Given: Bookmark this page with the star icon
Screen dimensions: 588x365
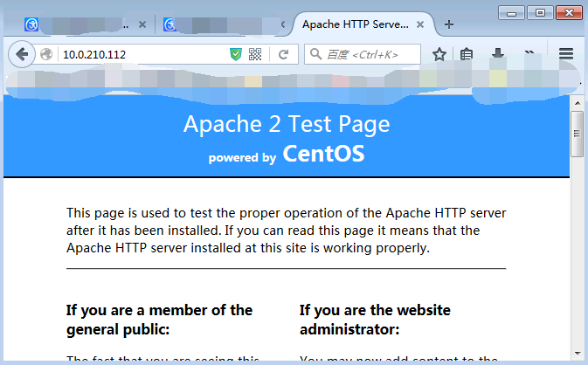Looking at the screenshot, I should [439, 55].
